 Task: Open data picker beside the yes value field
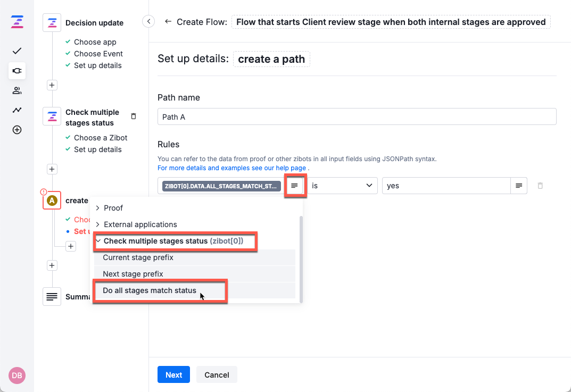519,186
